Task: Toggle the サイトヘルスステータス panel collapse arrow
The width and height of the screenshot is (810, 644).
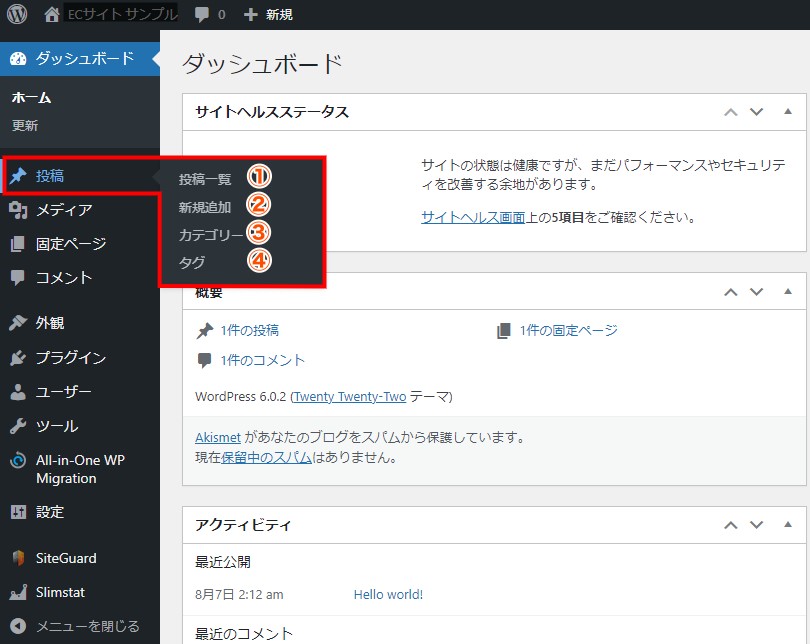Action: coord(787,112)
